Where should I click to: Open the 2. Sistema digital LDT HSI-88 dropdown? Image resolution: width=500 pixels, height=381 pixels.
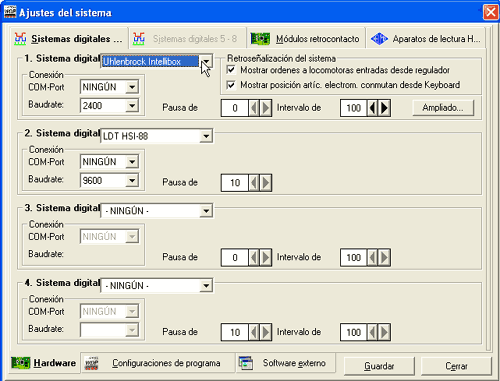point(206,136)
